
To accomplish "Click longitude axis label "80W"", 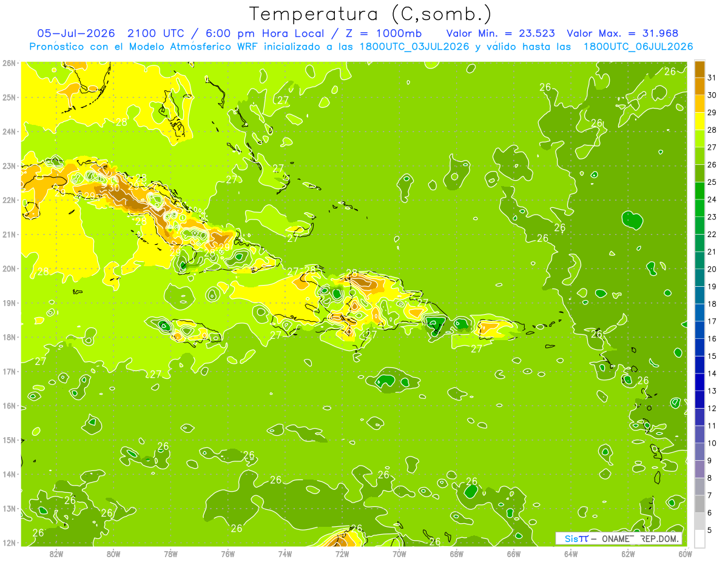I will pos(113,554).
